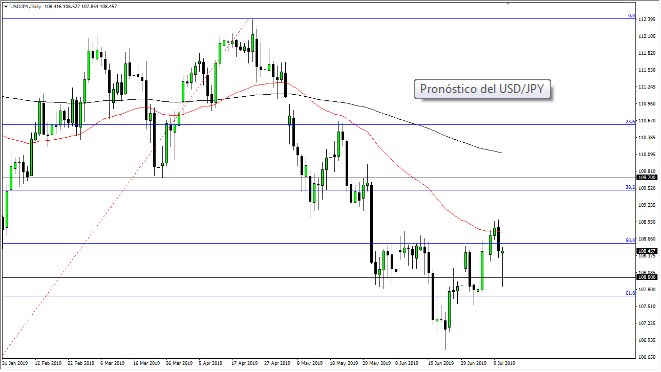
Task: Click the 'Pronóstico del USD/JPY' label box
Action: 482,89
